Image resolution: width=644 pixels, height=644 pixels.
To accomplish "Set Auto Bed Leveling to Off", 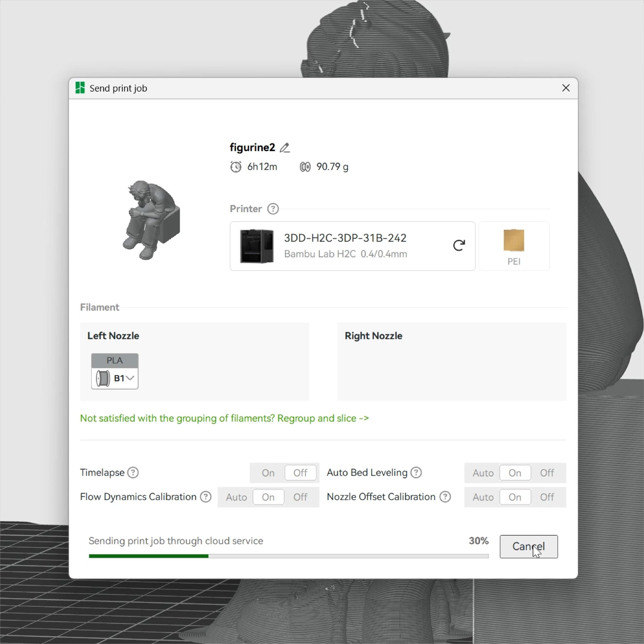I will pyautogui.click(x=547, y=473).
